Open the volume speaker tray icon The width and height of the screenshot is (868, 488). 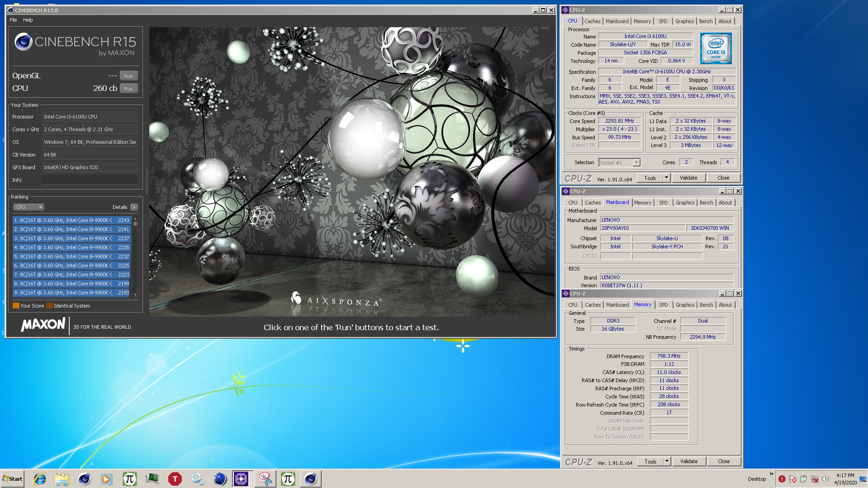(825, 479)
